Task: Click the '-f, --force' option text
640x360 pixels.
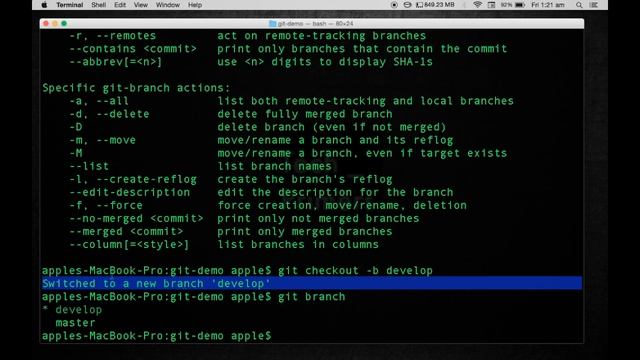Action: pos(106,206)
